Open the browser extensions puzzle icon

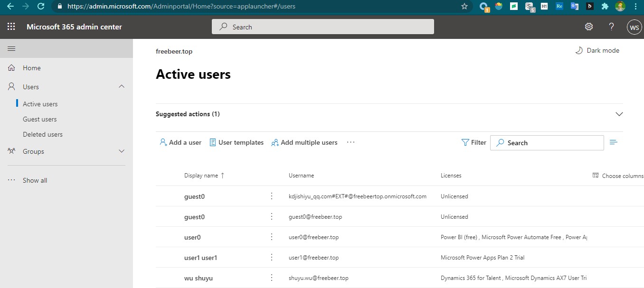coord(605,6)
